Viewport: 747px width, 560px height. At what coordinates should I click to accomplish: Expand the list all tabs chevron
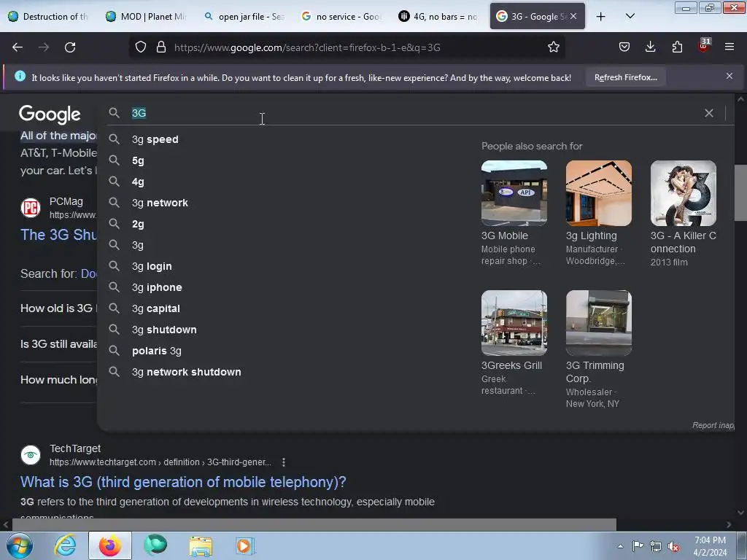(x=630, y=16)
